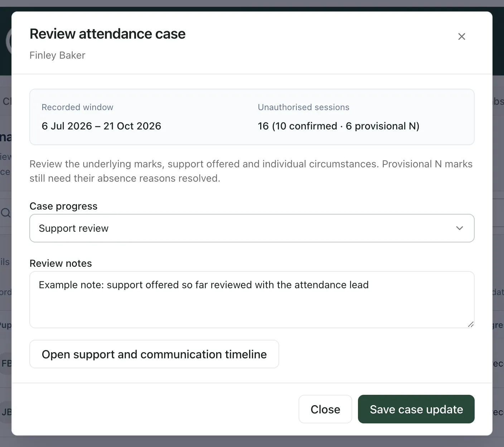The image size is (504, 447).
Task: Click the chevron arrow in Support review field
Action: pyautogui.click(x=460, y=228)
